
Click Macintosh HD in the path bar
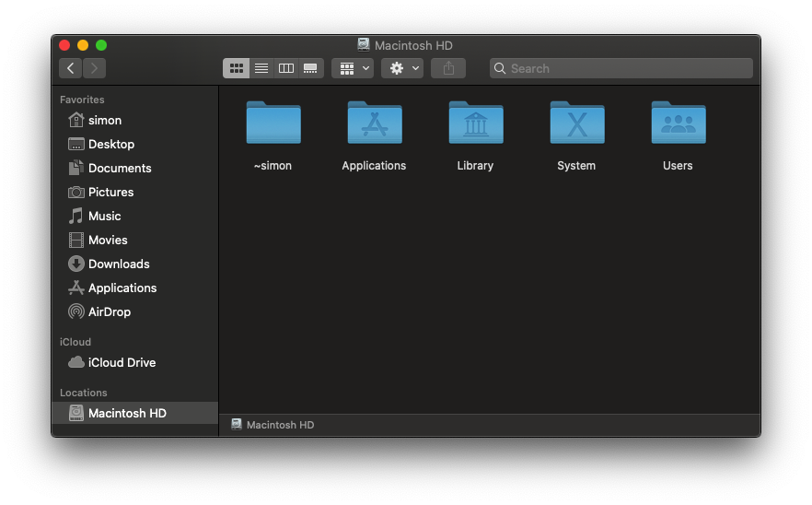pos(280,425)
